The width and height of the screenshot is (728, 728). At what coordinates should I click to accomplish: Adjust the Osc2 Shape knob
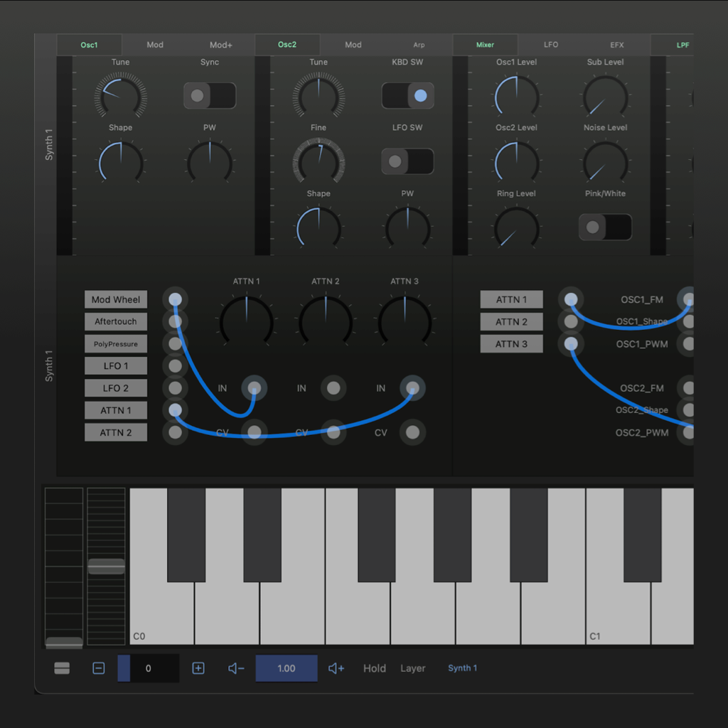click(x=318, y=227)
